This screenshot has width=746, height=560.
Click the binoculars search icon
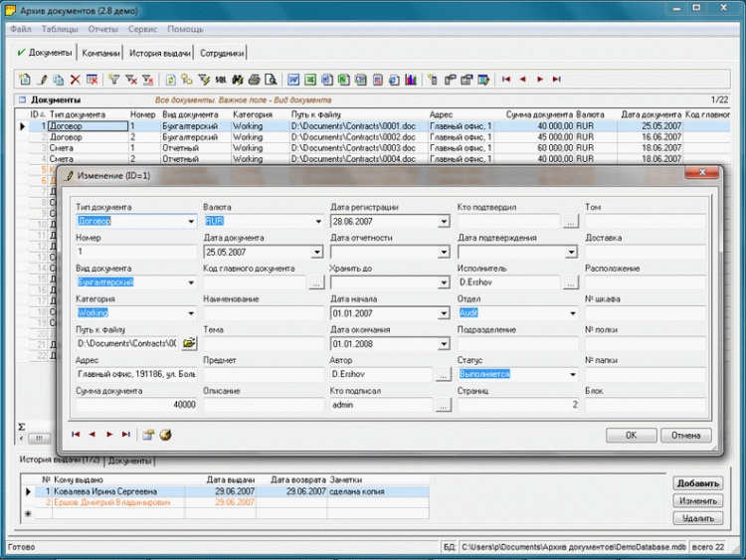[238, 80]
